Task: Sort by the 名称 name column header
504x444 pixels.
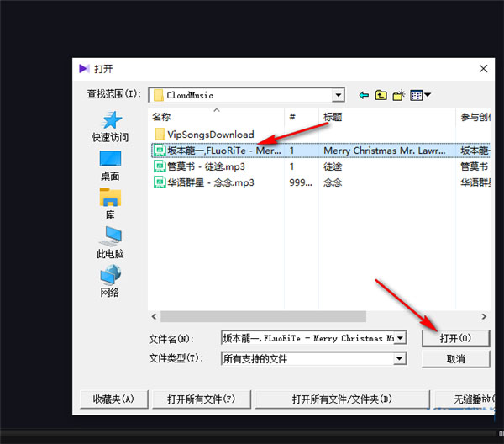Action: [217, 117]
